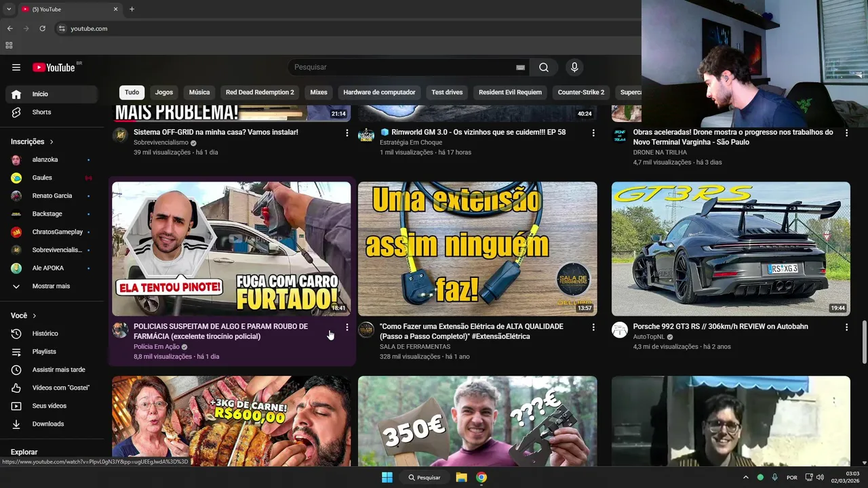Screen dimensions: 868x488
Task: Go to Início in the sidebar
Action: 52,94
